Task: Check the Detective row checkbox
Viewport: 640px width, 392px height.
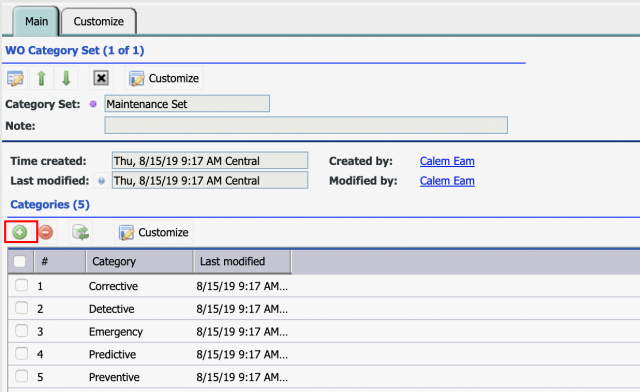Action: [21, 307]
